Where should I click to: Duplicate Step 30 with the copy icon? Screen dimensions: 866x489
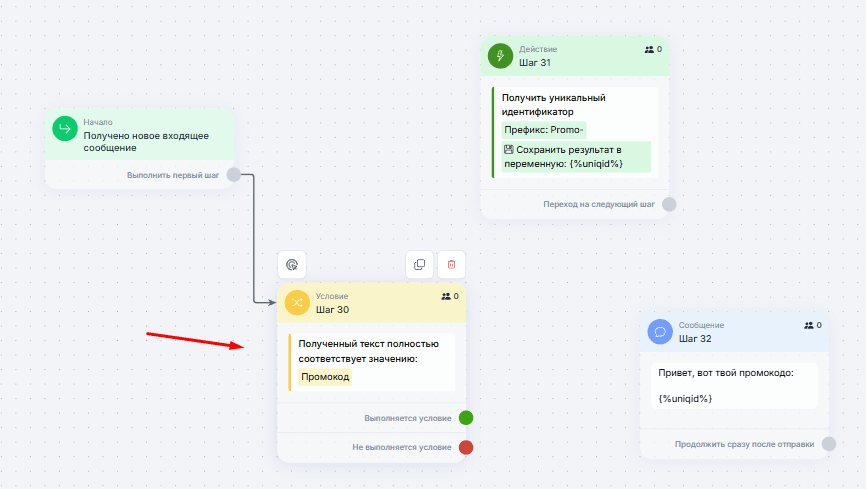click(420, 265)
